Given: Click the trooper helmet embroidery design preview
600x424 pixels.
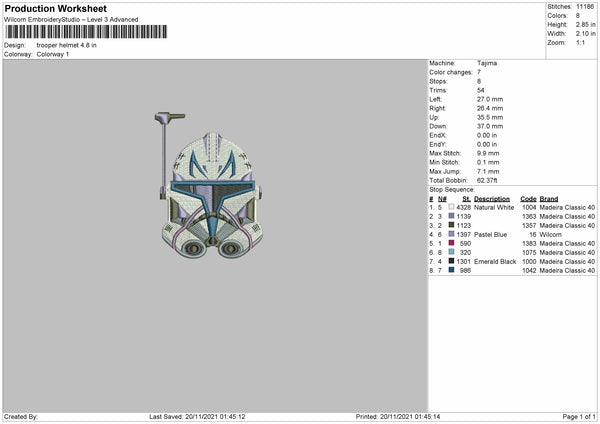Looking at the screenshot, I should (x=209, y=185).
